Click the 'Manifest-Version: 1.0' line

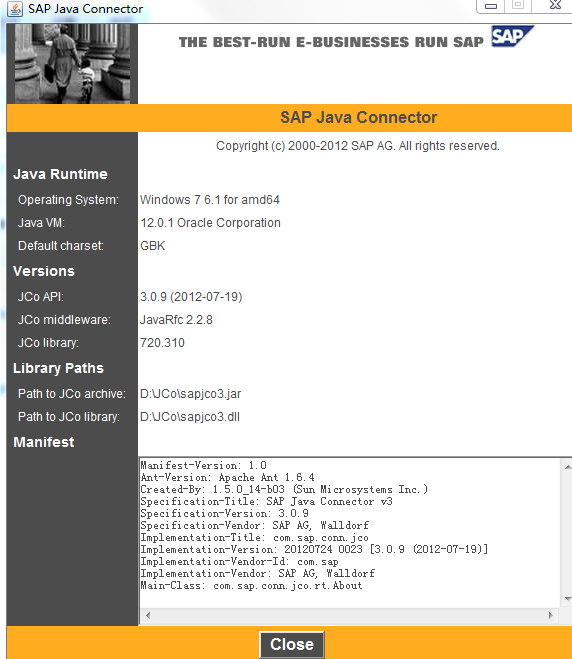click(203, 465)
